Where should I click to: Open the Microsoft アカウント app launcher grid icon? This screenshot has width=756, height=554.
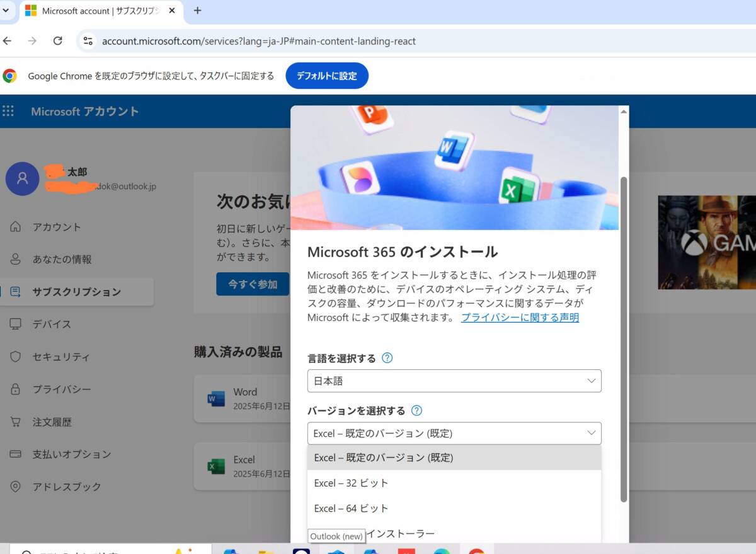point(8,111)
